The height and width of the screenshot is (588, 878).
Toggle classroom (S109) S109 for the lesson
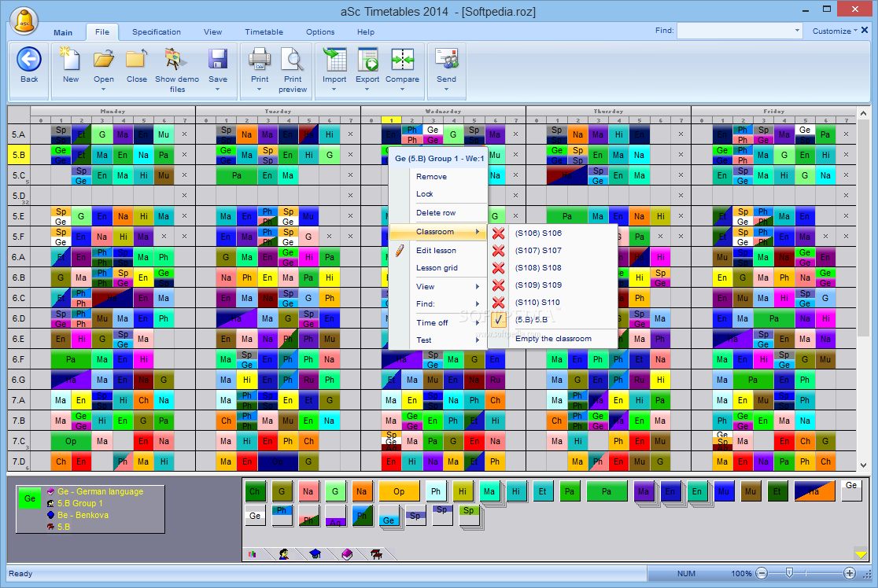pyautogui.click(x=554, y=285)
